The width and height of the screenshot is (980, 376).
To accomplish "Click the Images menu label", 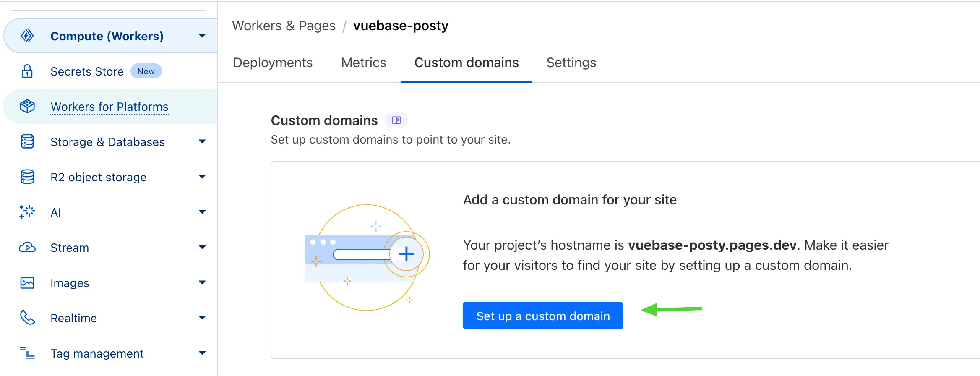I will tap(70, 283).
